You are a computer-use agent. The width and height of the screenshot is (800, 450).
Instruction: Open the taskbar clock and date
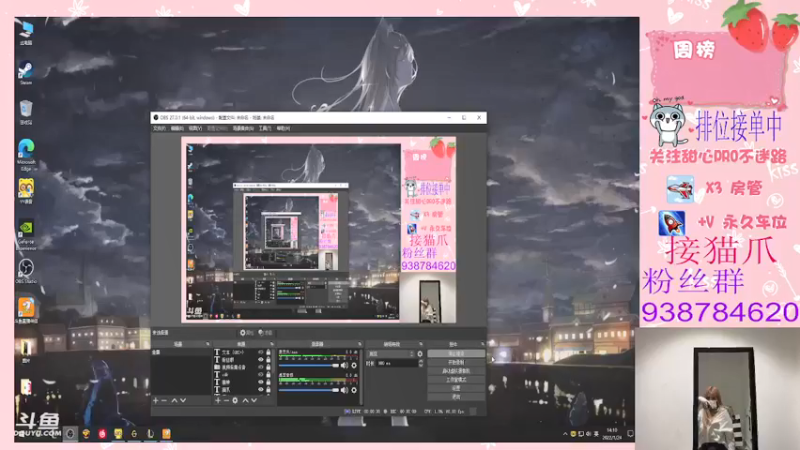click(612, 434)
